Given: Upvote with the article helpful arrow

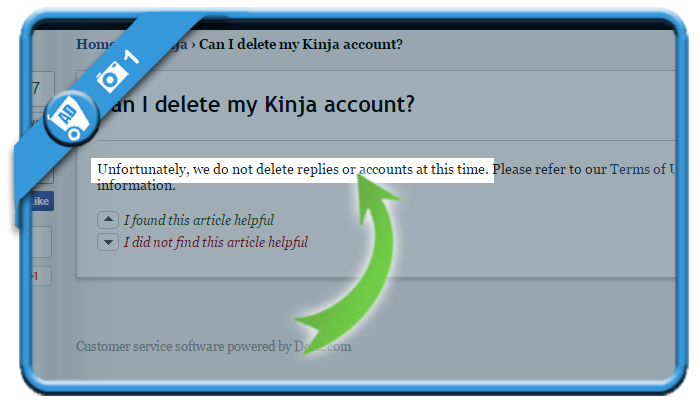Looking at the screenshot, I should [108, 220].
